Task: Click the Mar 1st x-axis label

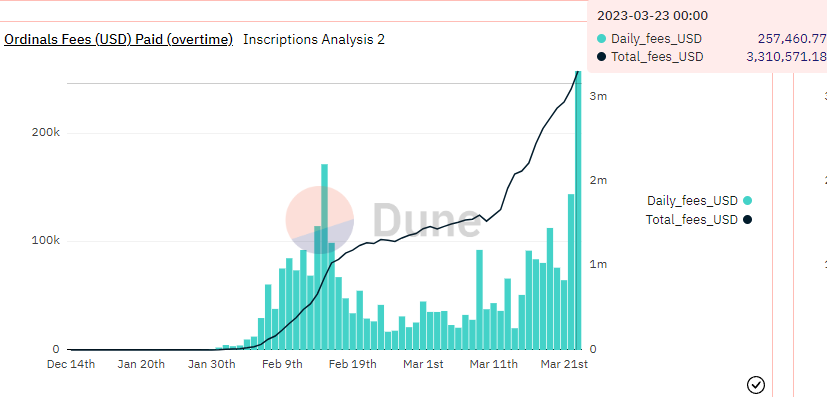Action: [423, 364]
